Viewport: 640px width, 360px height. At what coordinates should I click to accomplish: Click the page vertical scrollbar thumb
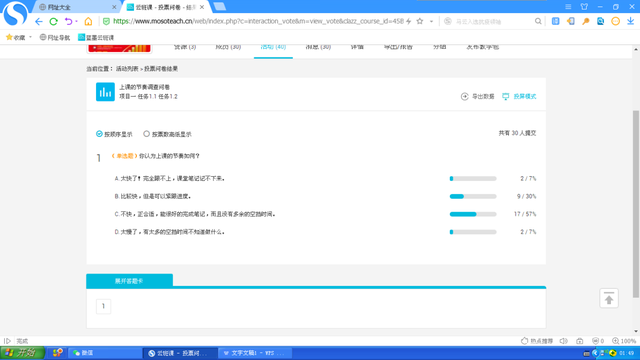(x=636, y=203)
